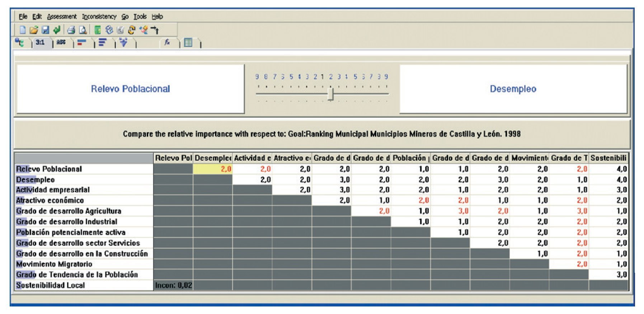
Task: Select the yellow highlighted 2,0 matrix cell
Action: click(213, 169)
